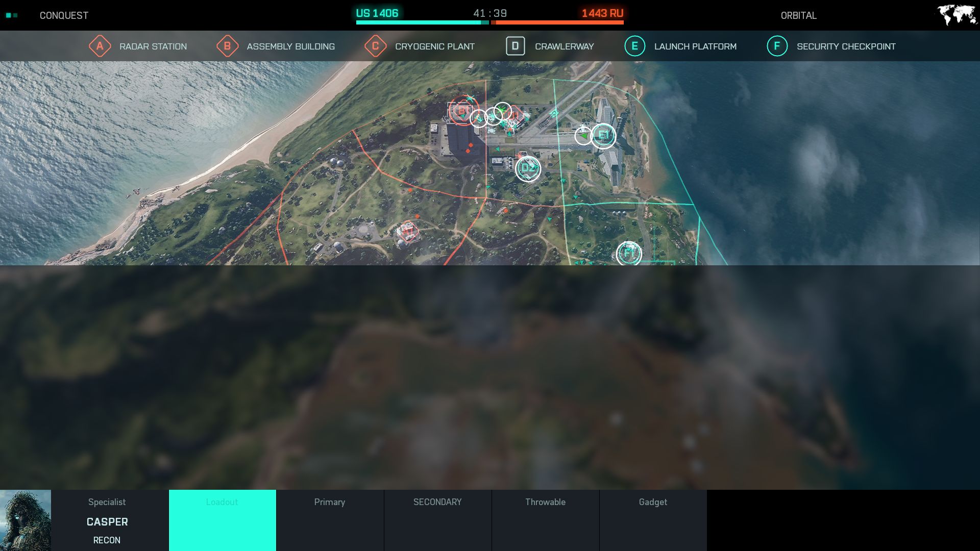
Task: Choose the Crawlerway D sector icon
Action: [515, 46]
